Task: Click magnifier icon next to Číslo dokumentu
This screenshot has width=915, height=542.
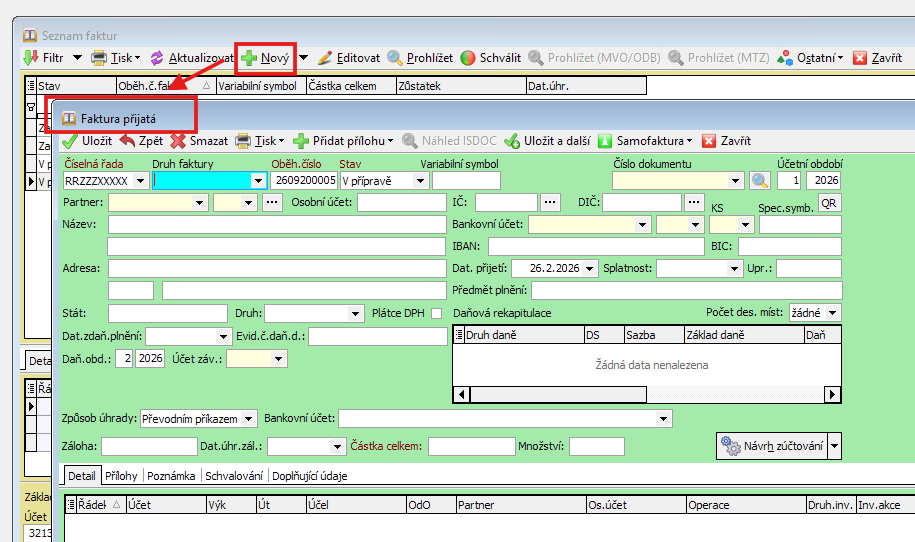Action: (760, 181)
